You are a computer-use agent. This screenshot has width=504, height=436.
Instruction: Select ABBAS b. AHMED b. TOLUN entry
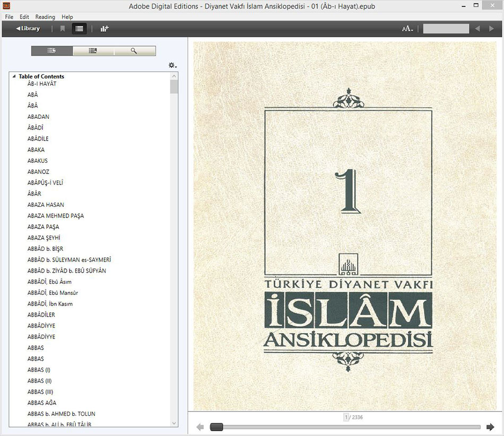point(62,414)
